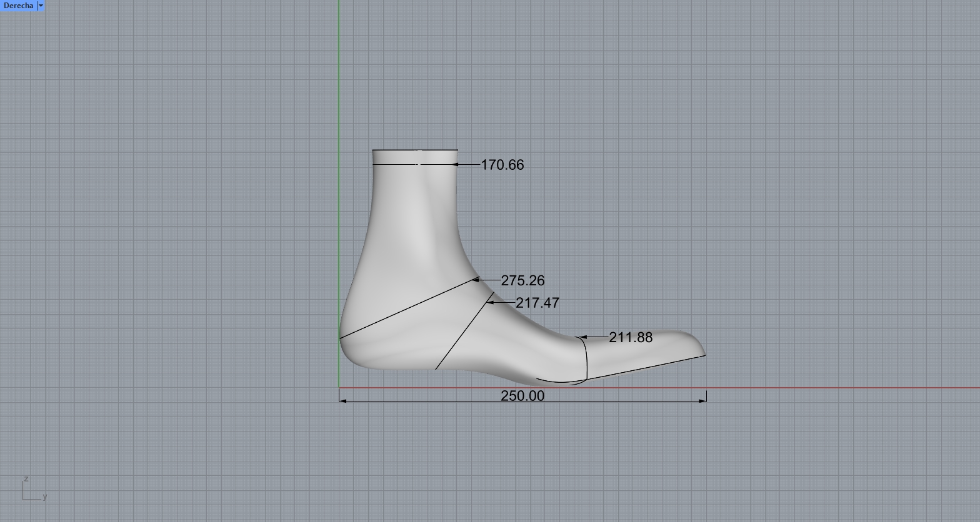The width and height of the screenshot is (980, 522).
Task: Open the Derecha viewport dropdown arrow
Action: 41,6
